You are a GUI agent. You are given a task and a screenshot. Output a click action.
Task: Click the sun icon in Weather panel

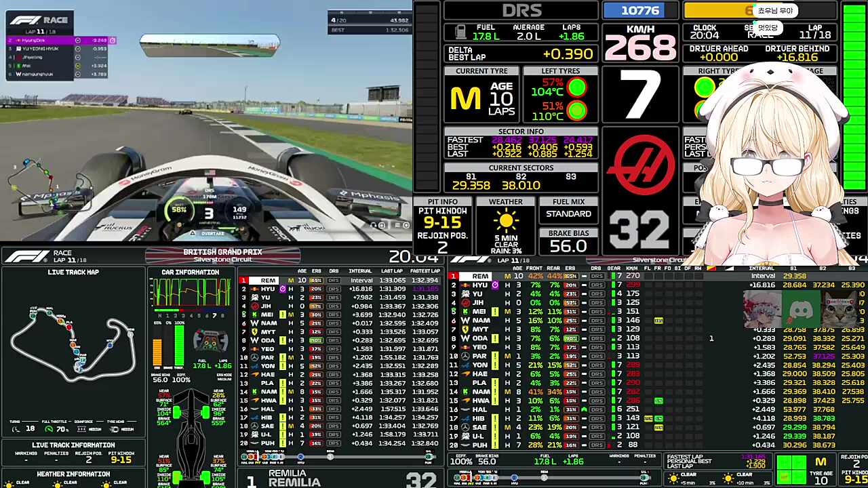tap(506, 222)
